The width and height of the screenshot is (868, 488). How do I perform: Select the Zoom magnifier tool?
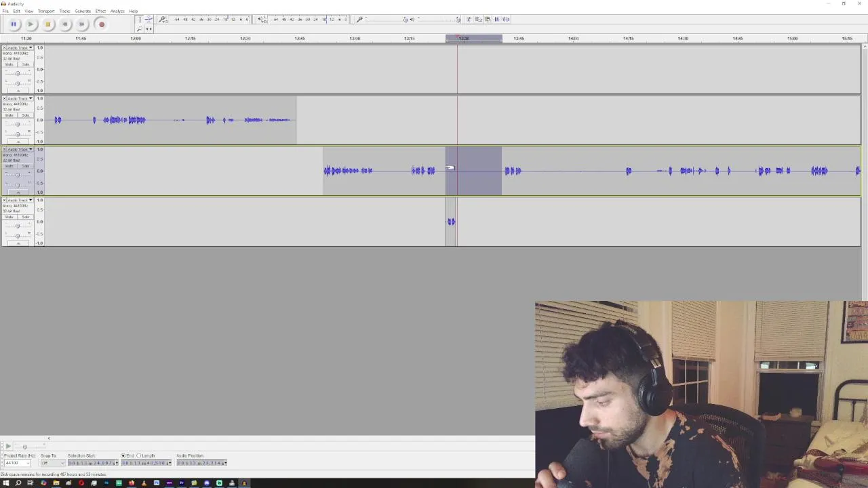[x=140, y=28]
